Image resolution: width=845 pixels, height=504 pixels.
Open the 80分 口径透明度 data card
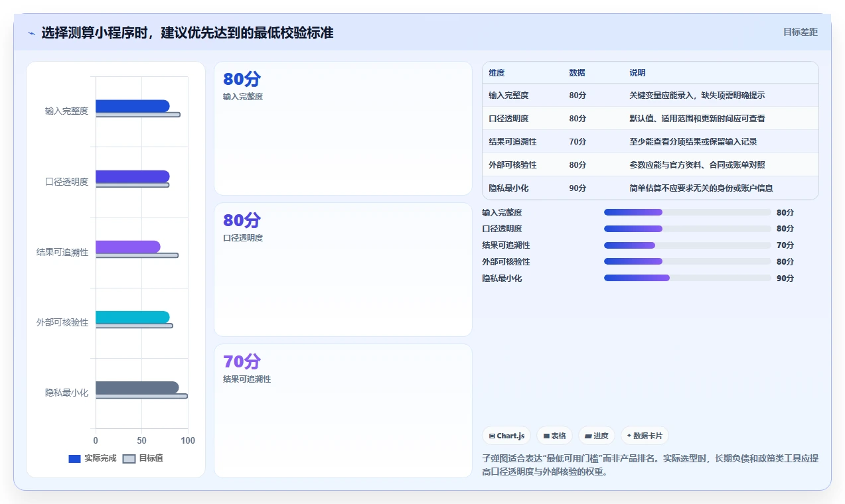(343, 270)
